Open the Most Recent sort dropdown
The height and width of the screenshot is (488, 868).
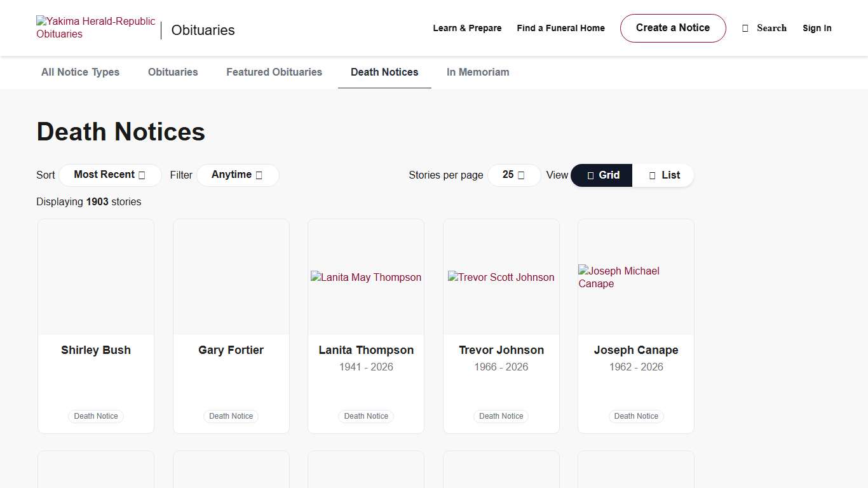coord(109,175)
